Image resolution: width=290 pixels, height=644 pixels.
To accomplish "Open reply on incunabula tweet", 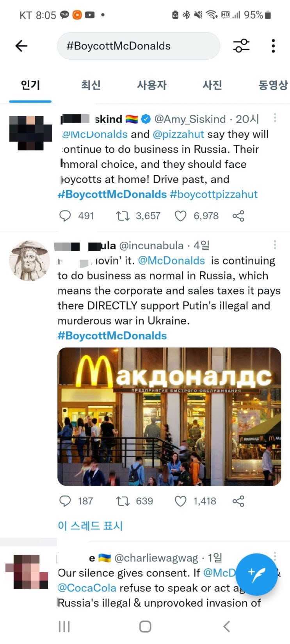I will tap(65, 501).
